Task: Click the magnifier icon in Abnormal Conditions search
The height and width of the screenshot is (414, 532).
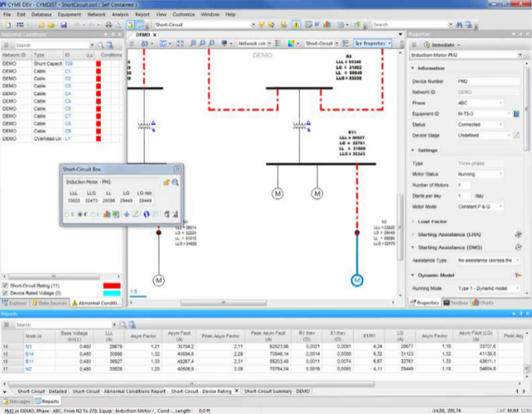Action: 101,45
